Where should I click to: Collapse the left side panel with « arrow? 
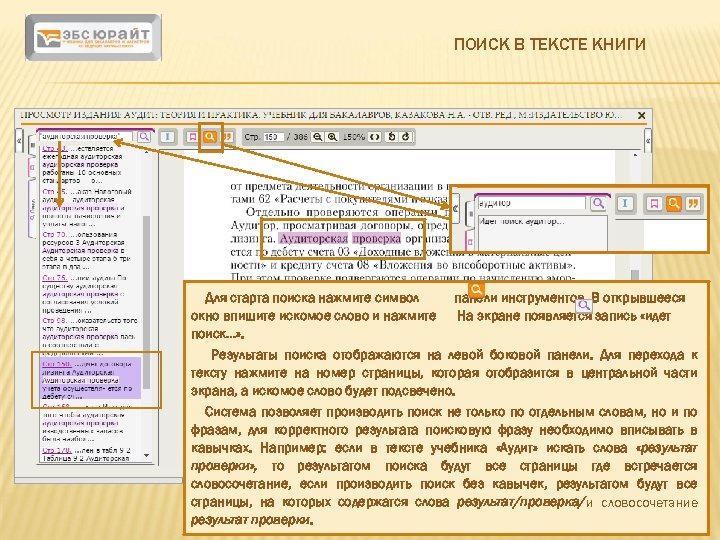(x=19, y=139)
